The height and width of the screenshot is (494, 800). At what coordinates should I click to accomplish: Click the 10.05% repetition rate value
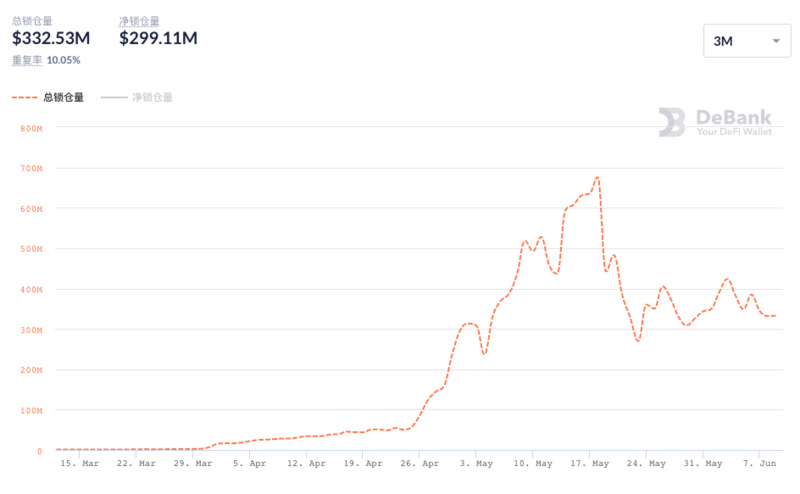click(64, 60)
